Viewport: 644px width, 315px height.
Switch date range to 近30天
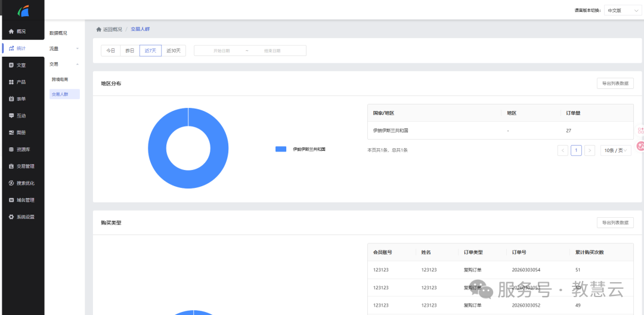tap(174, 51)
